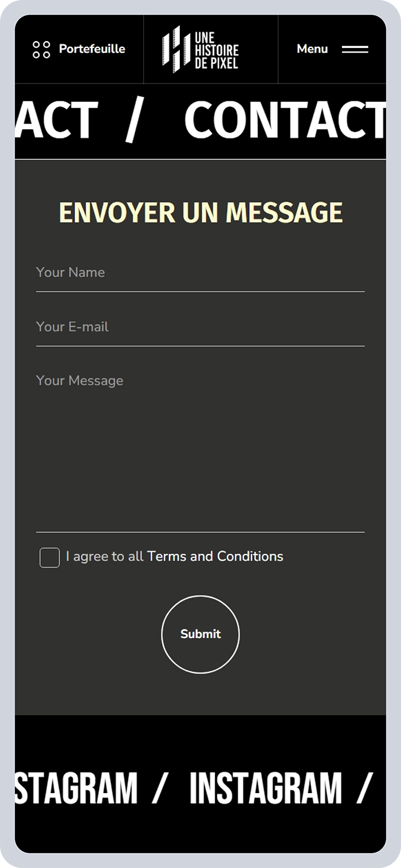Image resolution: width=401 pixels, height=868 pixels.
Task: Open the Terms and Conditions link
Action: pos(215,557)
